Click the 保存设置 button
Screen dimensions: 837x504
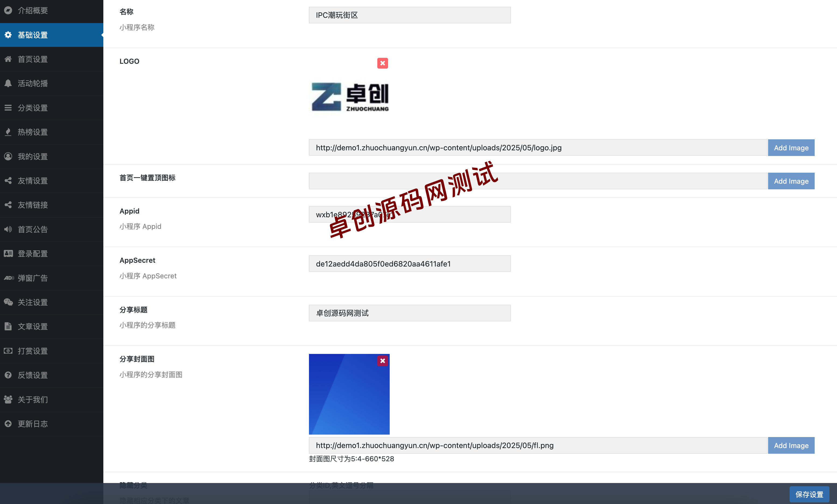click(x=809, y=494)
